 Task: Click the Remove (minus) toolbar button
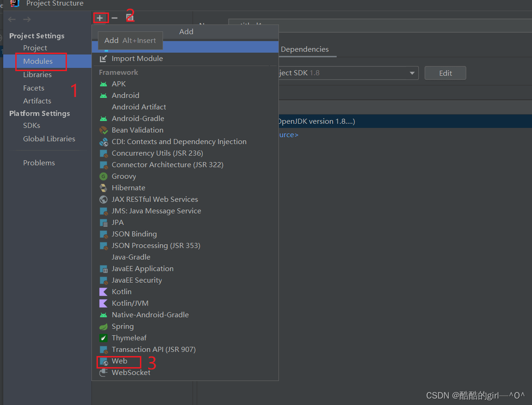point(115,18)
